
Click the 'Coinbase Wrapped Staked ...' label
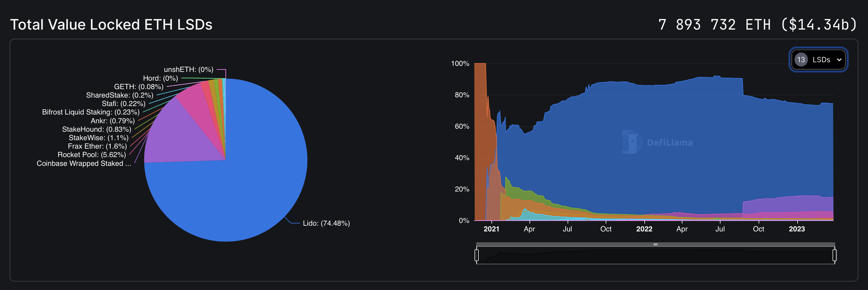click(x=84, y=163)
